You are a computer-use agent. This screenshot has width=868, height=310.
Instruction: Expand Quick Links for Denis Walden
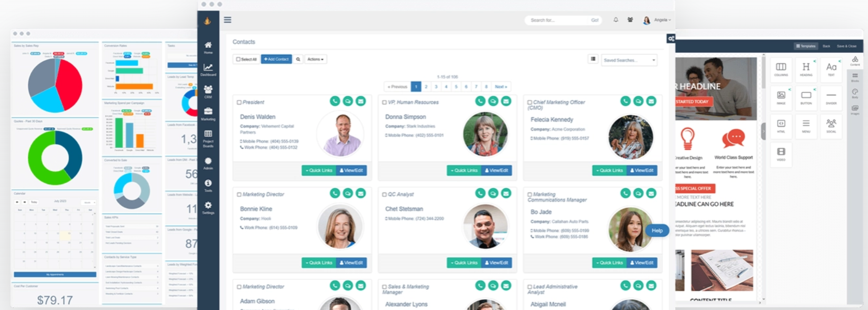click(319, 170)
